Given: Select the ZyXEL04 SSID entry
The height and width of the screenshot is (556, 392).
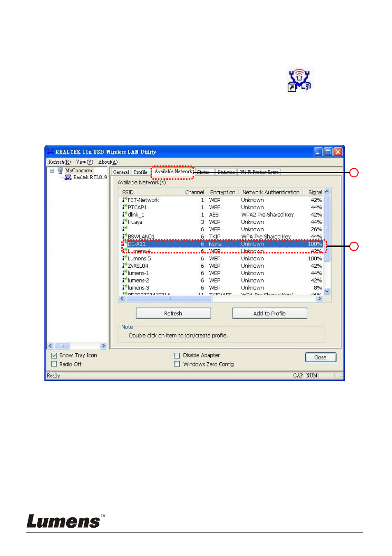Looking at the screenshot, I should coord(138,266).
